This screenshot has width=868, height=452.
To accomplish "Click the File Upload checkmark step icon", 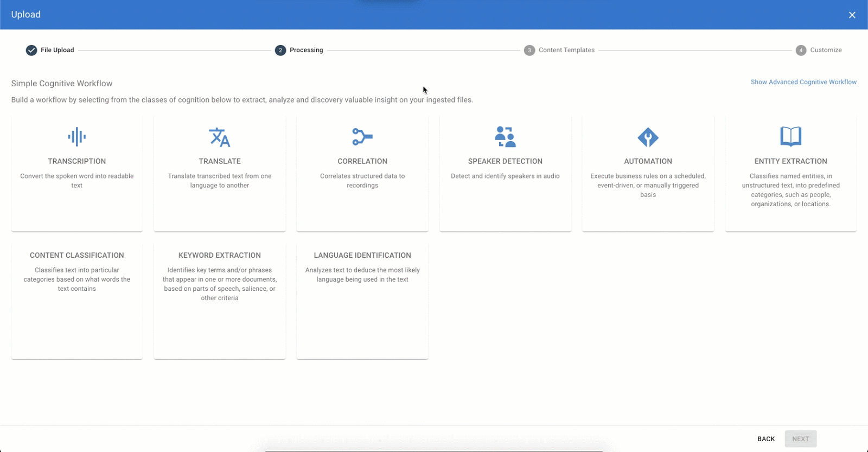I will tap(31, 50).
